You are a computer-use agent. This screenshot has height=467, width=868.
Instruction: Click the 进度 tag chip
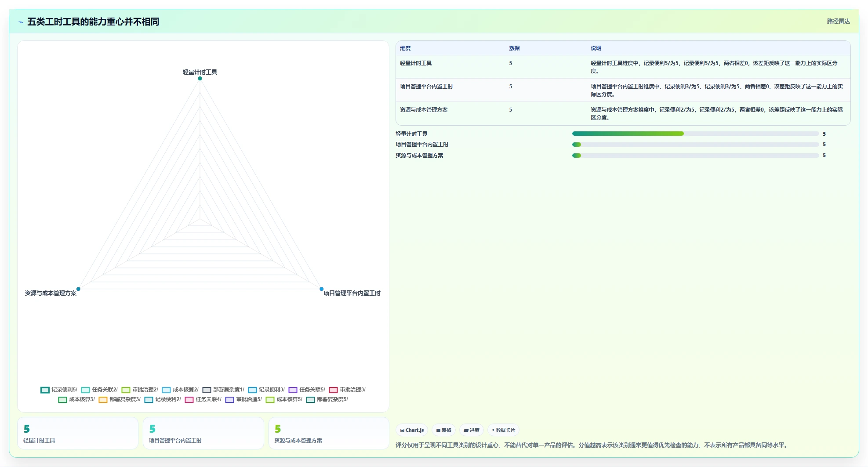(x=472, y=430)
